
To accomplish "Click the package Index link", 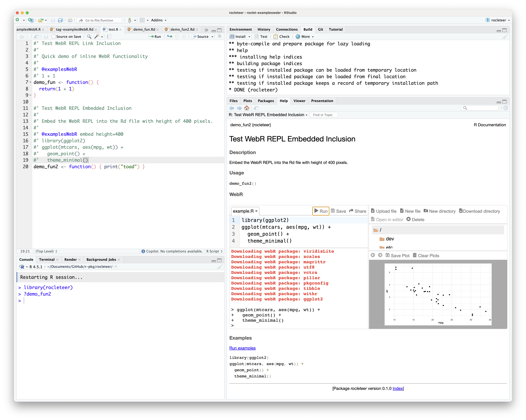I will click(x=397, y=388).
